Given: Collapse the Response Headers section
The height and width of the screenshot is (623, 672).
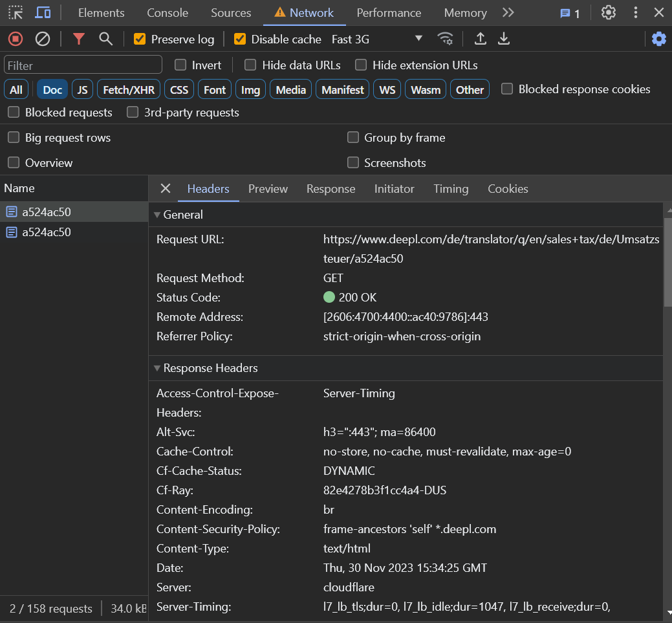Looking at the screenshot, I should (x=157, y=368).
